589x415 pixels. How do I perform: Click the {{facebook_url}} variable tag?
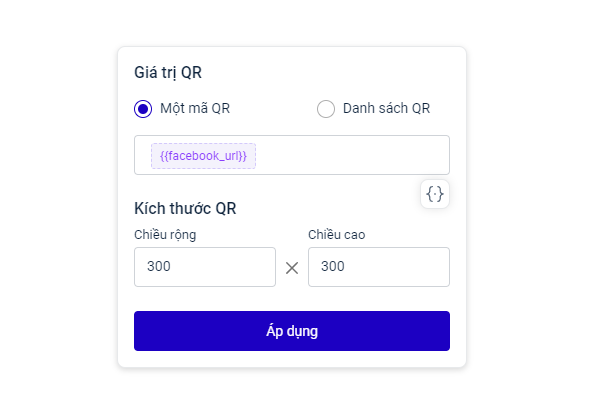coord(203,155)
